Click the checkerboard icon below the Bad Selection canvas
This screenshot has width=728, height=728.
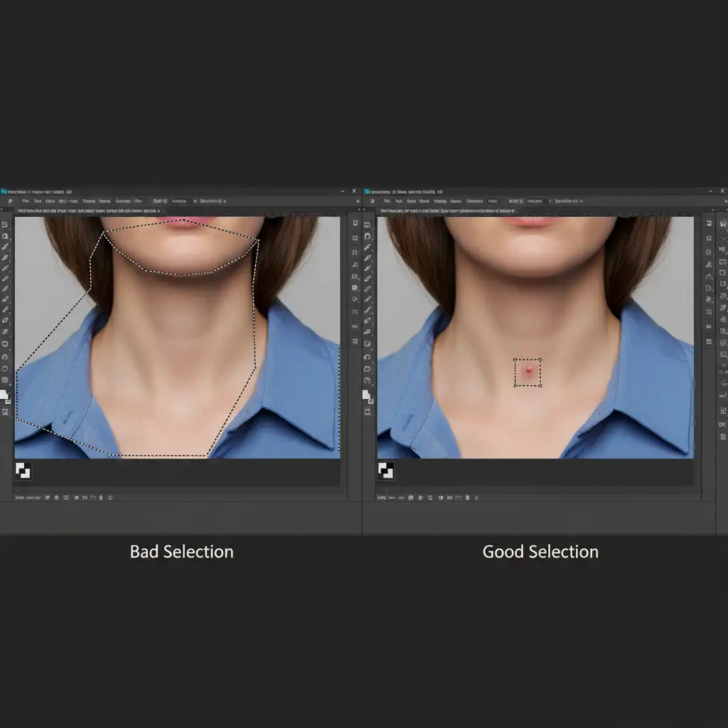coord(23,471)
